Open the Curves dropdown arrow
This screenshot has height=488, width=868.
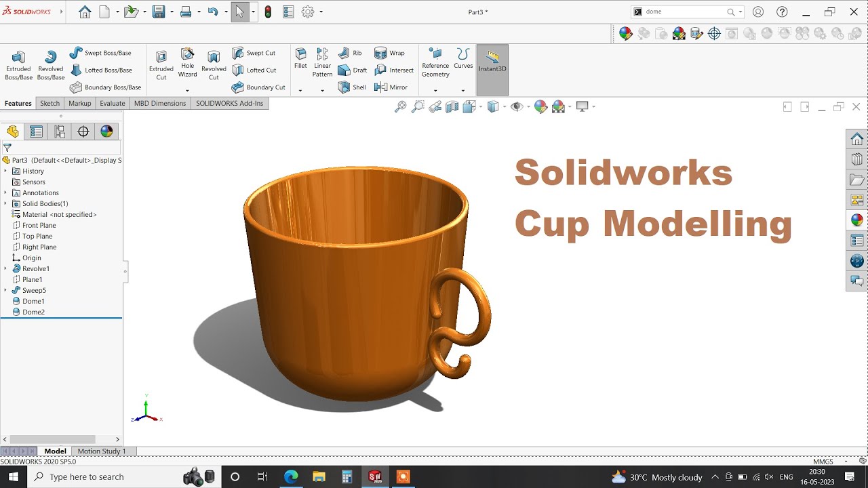pos(463,90)
